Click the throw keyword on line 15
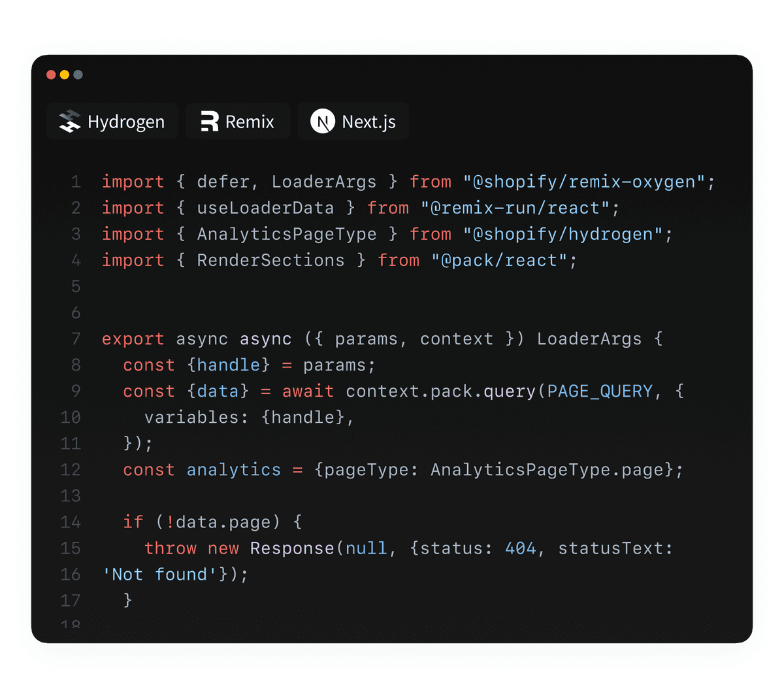 click(171, 548)
